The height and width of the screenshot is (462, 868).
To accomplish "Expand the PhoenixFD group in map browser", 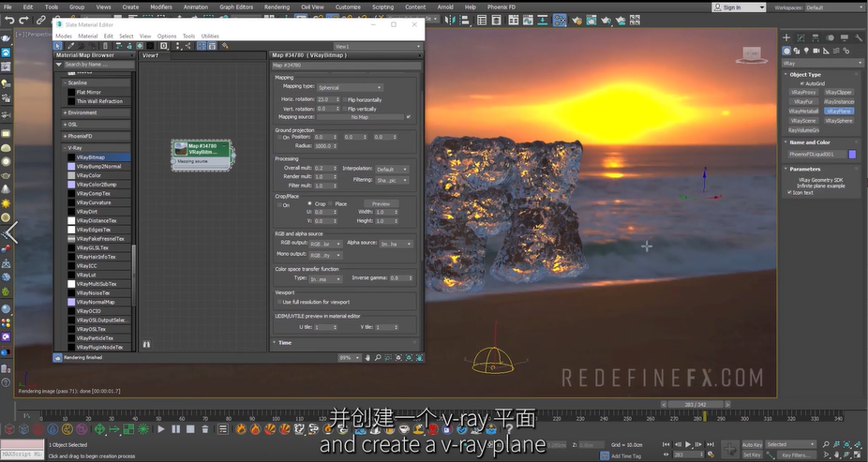I will coord(96,136).
